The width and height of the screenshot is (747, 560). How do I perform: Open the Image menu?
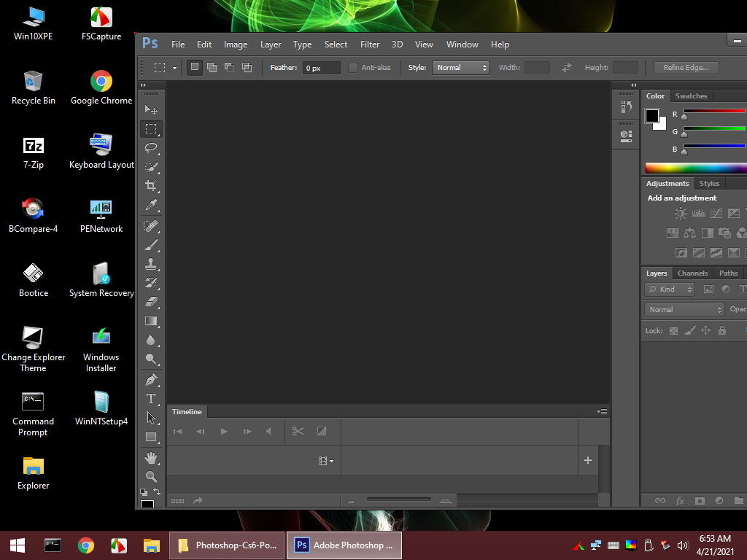[x=236, y=44]
